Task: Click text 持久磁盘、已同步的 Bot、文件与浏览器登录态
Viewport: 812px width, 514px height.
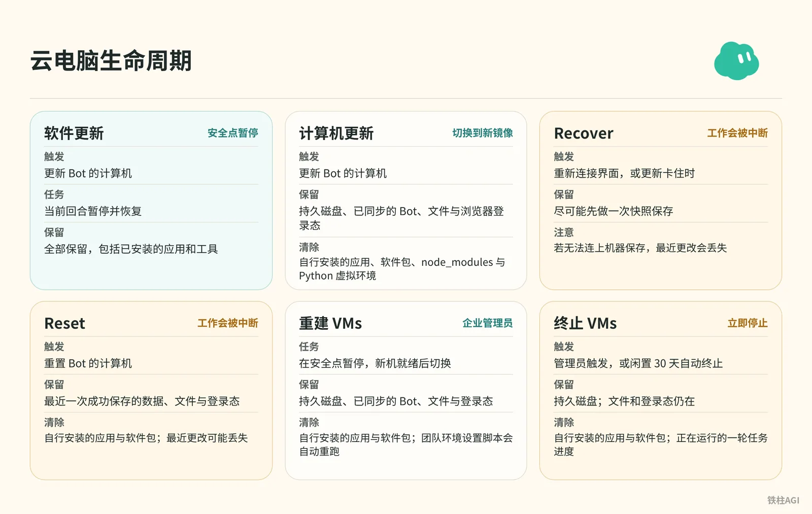Action: pos(401,218)
